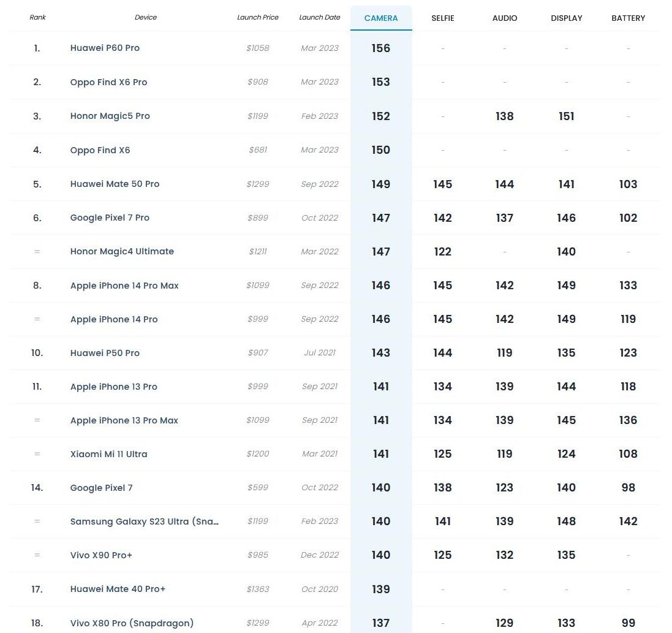Image resolution: width=672 pixels, height=633 pixels.
Task: Select the AUDIO ranking tab
Action: coord(504,18)
